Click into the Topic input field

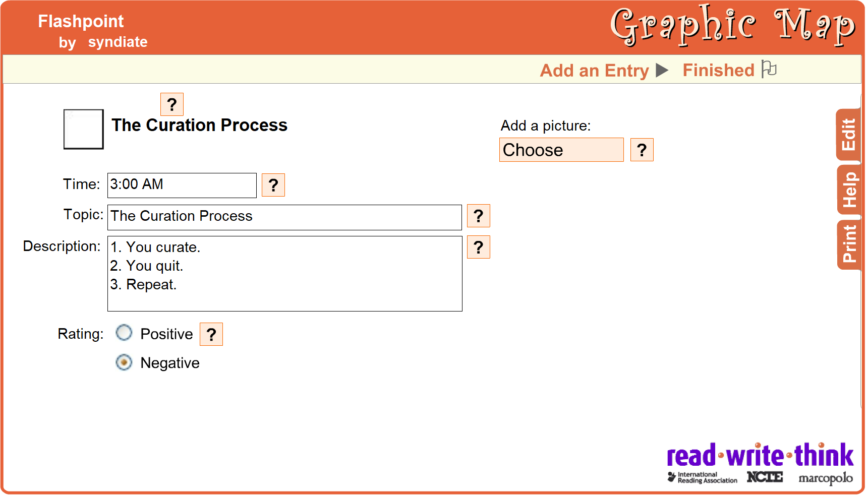pyautogui.click(x=284, y=217)
